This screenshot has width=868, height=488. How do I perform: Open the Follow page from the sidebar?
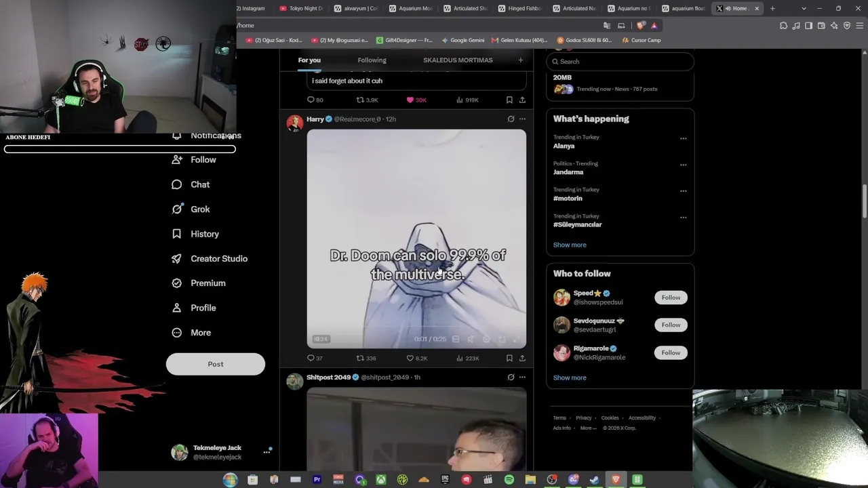pyautogui.click(x=194, y=160)
